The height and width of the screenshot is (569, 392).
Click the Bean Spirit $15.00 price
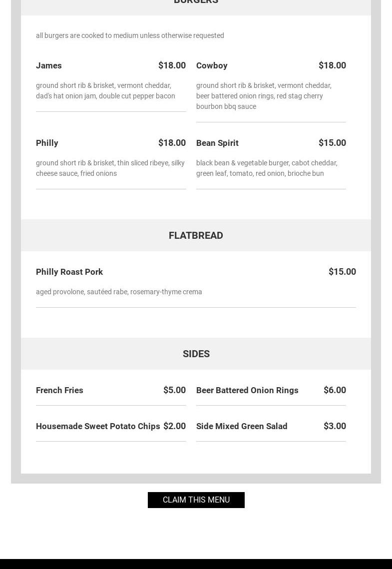(332, 143)
